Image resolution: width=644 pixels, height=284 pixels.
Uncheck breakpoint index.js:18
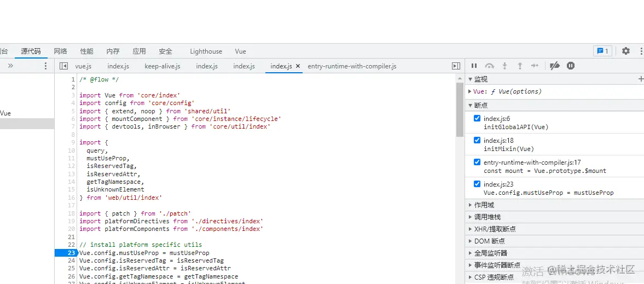[477, 140]
